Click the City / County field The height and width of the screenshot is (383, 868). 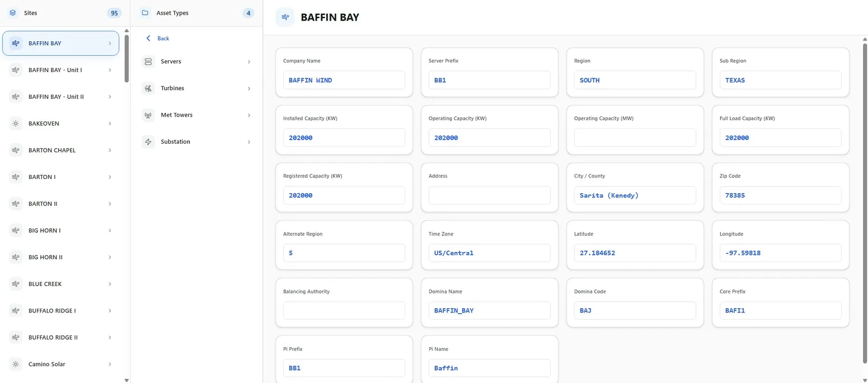[635, 195]
